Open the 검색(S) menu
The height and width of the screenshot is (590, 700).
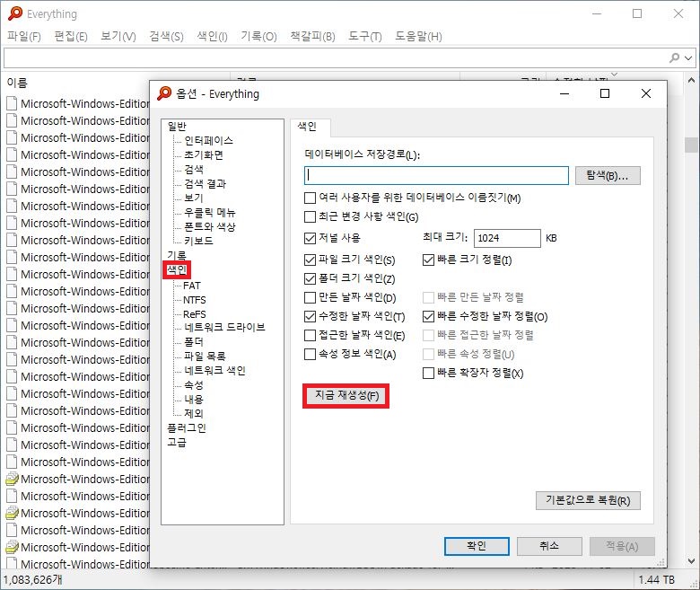point(166,36)
